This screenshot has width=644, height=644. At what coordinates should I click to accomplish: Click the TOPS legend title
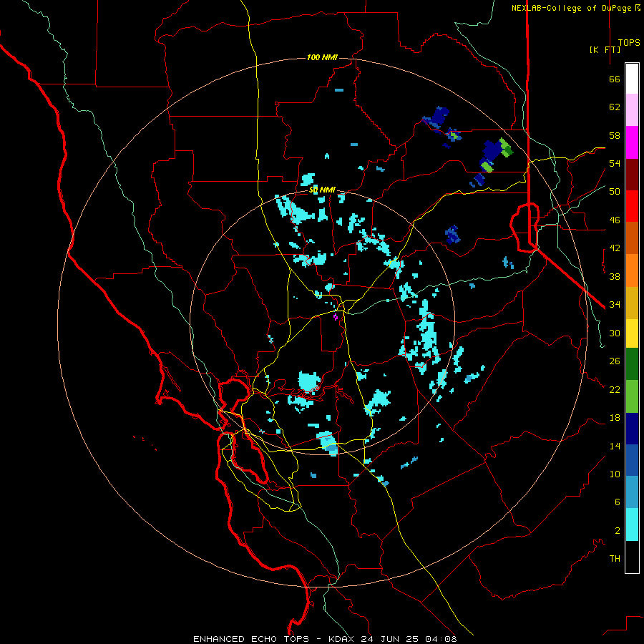tap(629, 43)
